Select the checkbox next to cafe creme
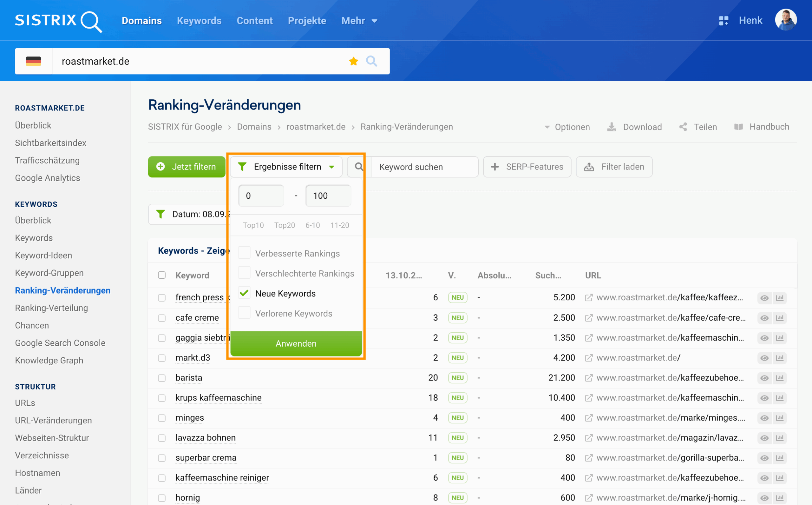Image resolution: width=812 pixels, height=505 pixels. coord(162,318)
